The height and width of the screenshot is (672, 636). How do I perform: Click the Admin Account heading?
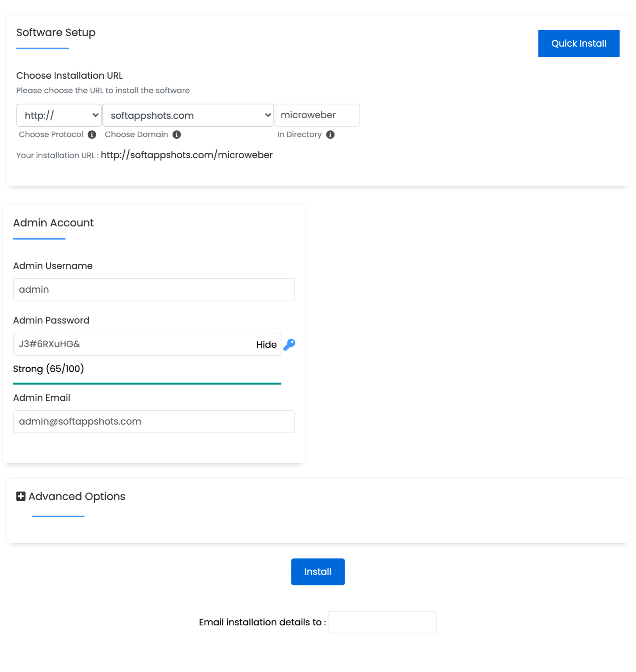pos(53,223)
